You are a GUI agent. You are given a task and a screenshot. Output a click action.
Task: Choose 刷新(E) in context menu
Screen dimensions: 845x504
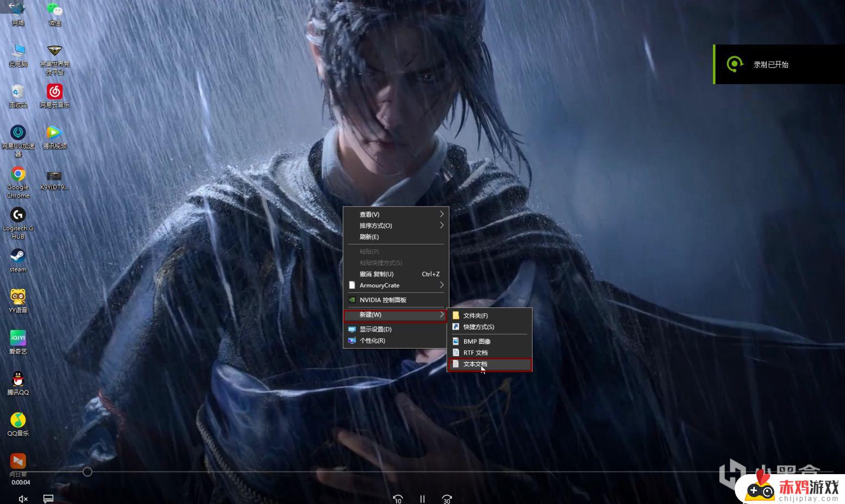coord(396,237)
